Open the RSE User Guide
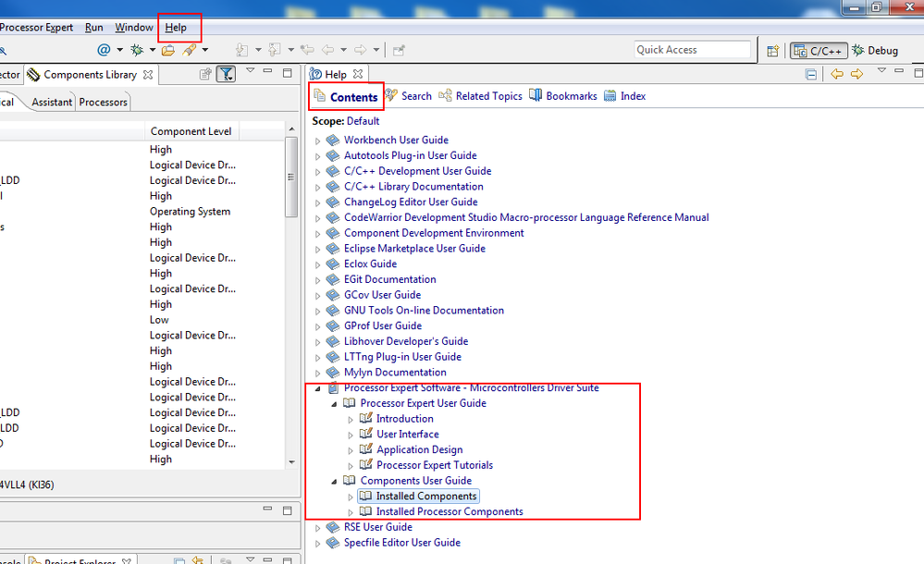 pyautogui.click(x=377, y=527)
